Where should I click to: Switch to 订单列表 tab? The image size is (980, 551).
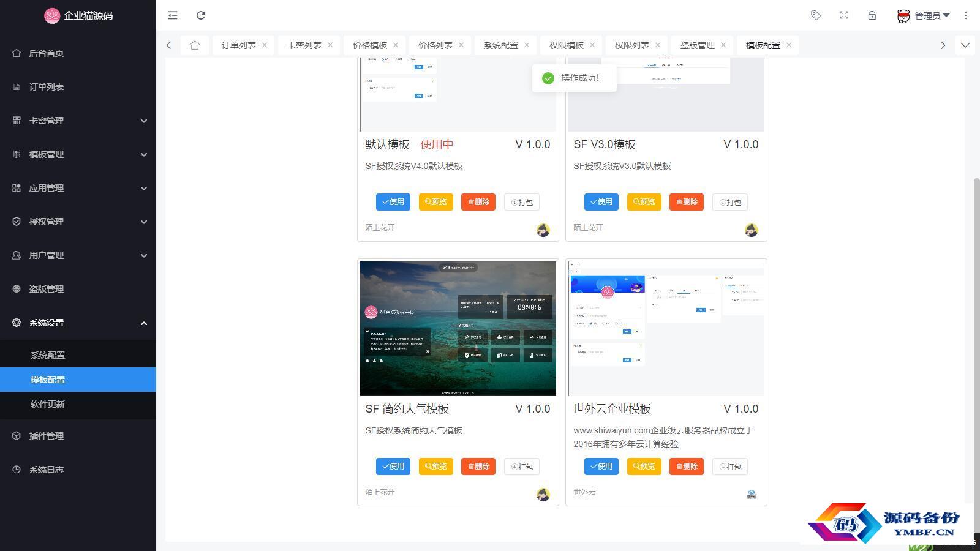[x=239, y=45]
